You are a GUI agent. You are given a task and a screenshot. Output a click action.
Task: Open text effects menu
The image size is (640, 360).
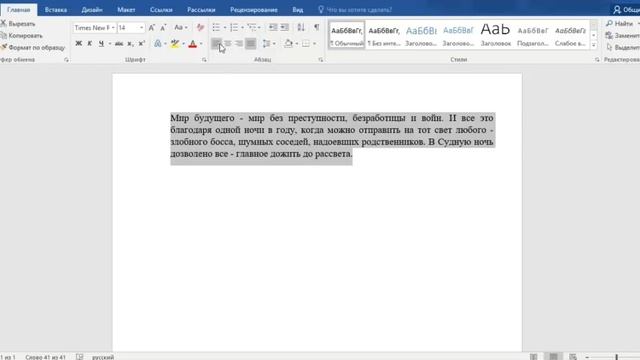[x=158, y=43]
